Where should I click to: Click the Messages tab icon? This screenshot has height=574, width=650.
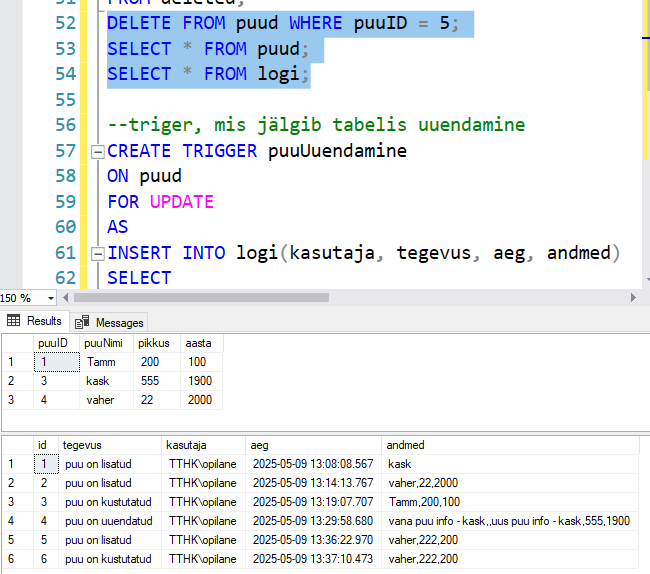point(82,322)
